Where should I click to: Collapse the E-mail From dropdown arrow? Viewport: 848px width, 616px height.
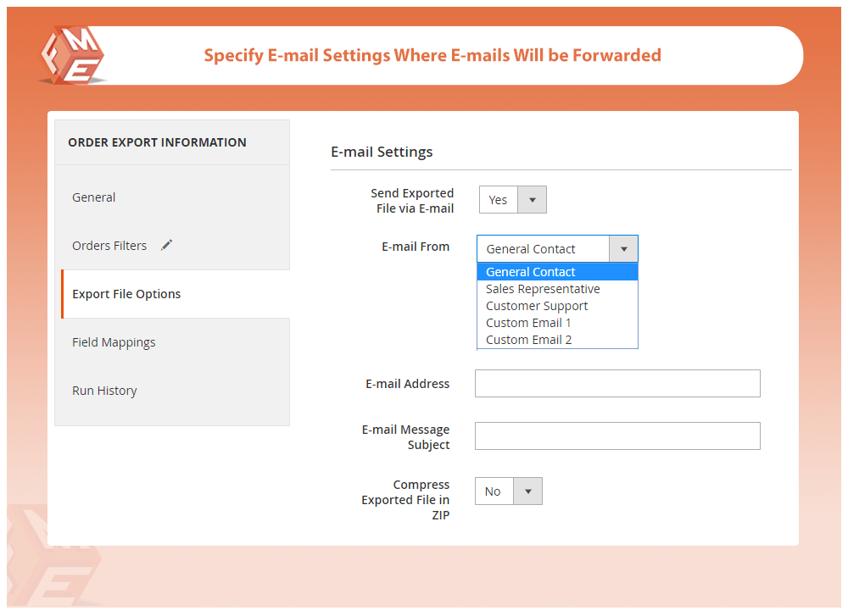[623, 249]
